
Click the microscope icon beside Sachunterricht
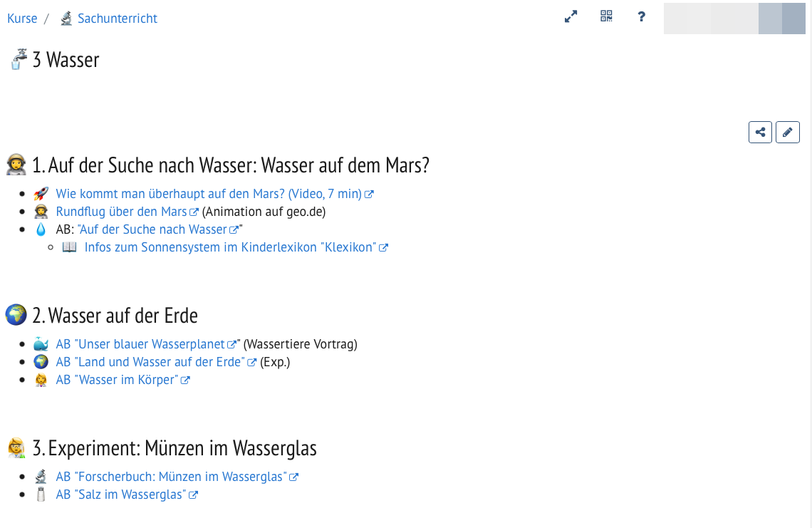(66, 19)
